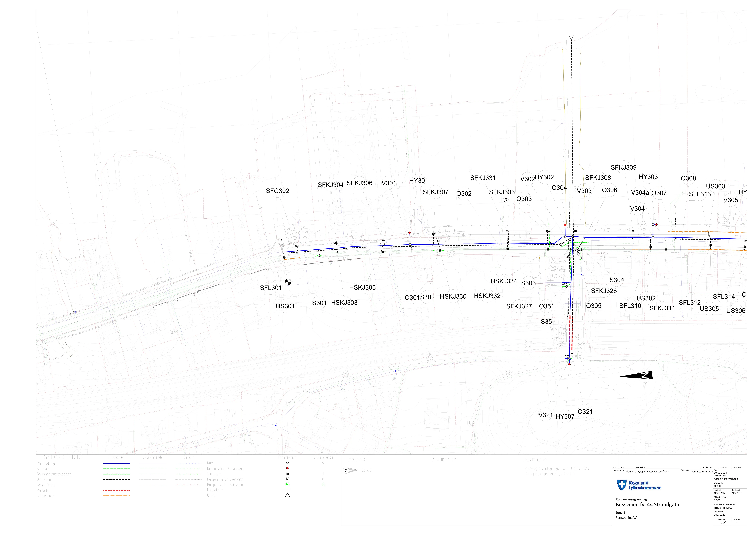
Task: Select the 'Plantegning VA' title block text
Action: pyautogui.click(x=626, y=518)
